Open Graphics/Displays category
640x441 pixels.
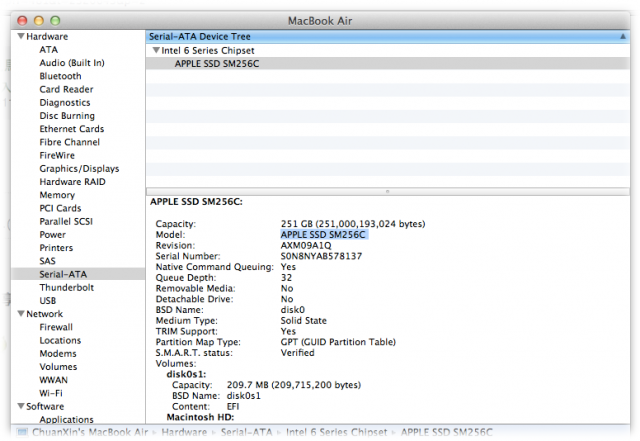click(x=79, y=168)
